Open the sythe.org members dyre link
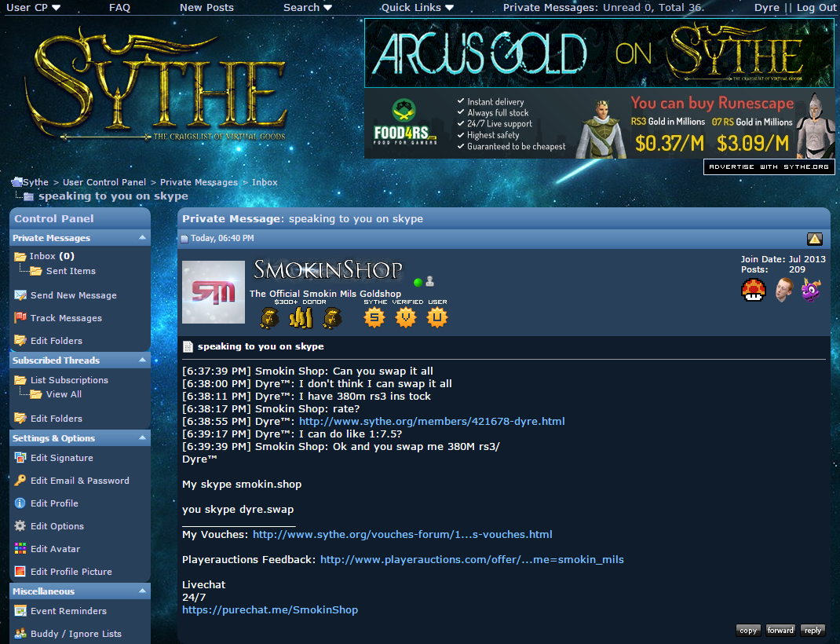 point(432,421)
